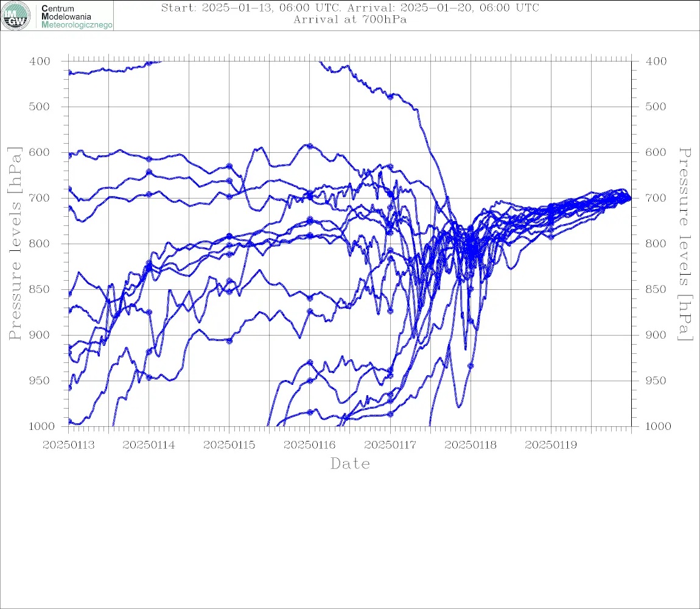Click the right axis 900 label
This screenshot has height=609, width=700.
[x=656, y=335]
